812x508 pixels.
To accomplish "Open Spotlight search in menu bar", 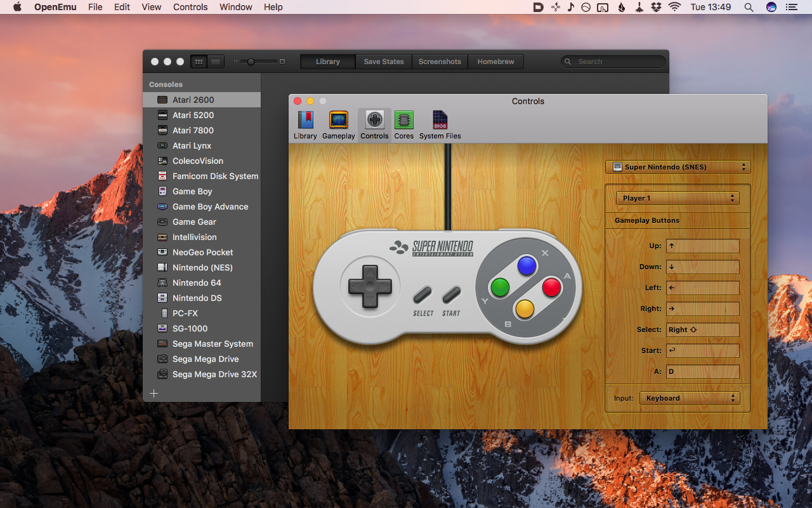I will 749,7.
